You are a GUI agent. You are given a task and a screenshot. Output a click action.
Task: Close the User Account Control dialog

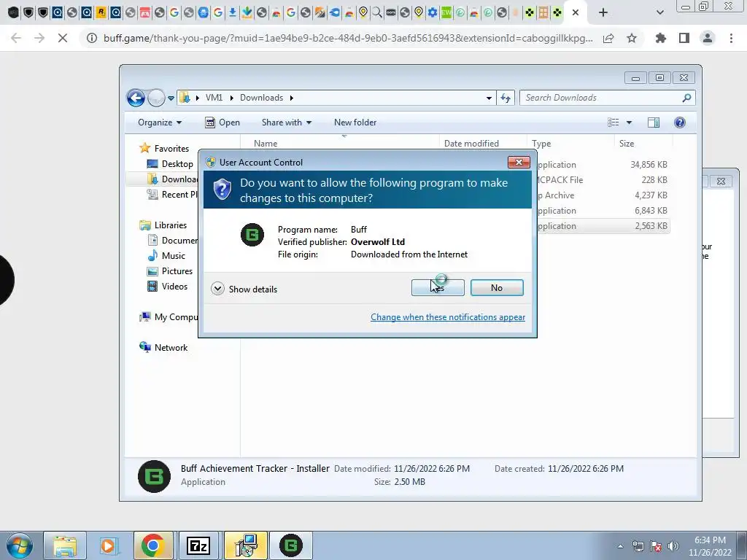click(x=519, y=163)
